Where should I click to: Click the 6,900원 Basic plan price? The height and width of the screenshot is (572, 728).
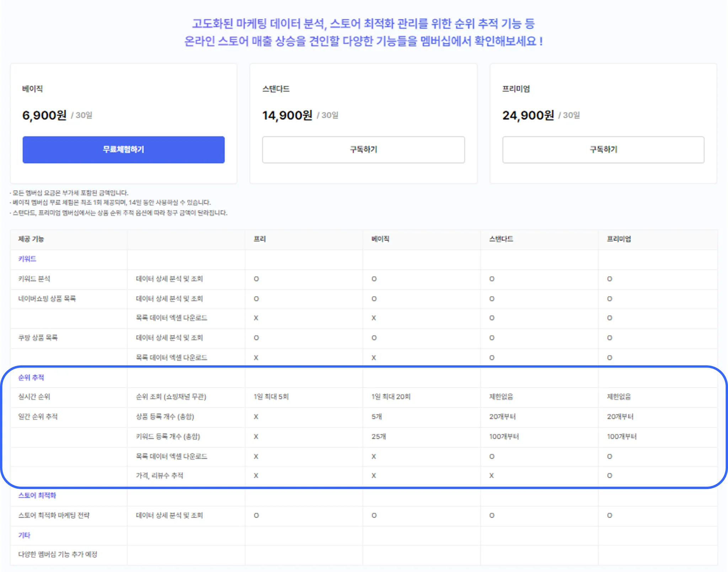tap(44, 115)
